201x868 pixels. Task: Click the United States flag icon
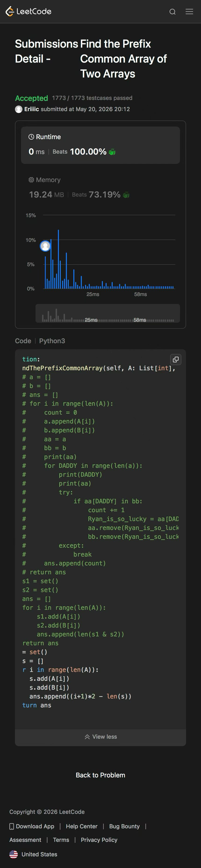[14, 854]
